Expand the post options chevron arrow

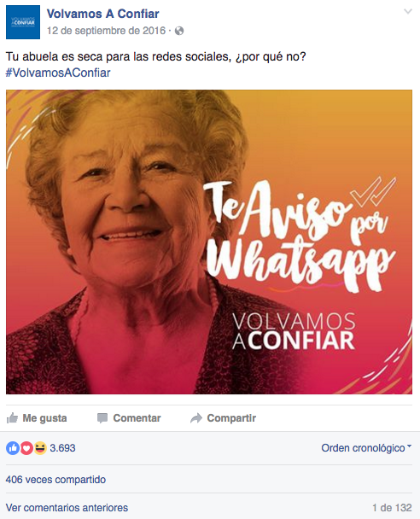coord(408,12)
